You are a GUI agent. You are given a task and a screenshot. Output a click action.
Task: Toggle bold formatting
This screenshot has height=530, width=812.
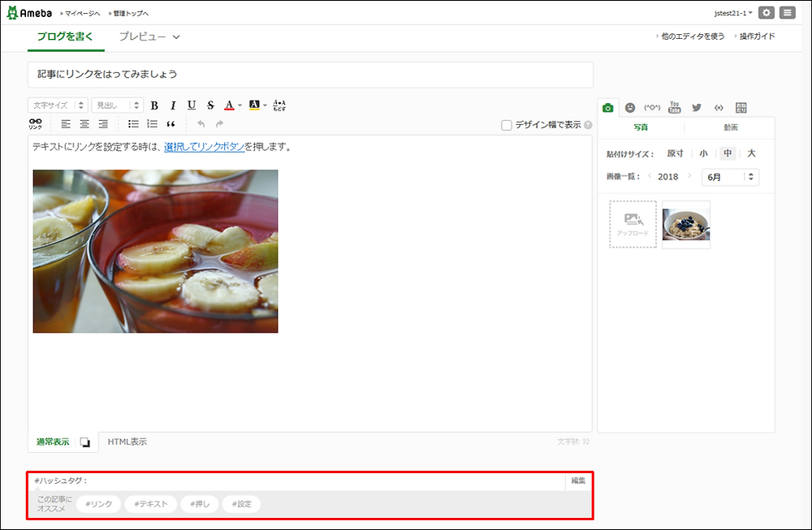pos(154,106)
